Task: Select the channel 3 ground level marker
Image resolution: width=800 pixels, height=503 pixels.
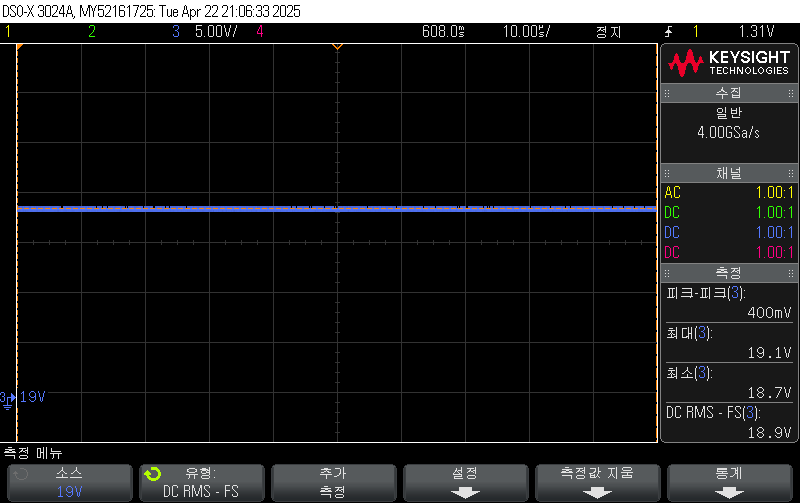Action: [x=7, y=399]
